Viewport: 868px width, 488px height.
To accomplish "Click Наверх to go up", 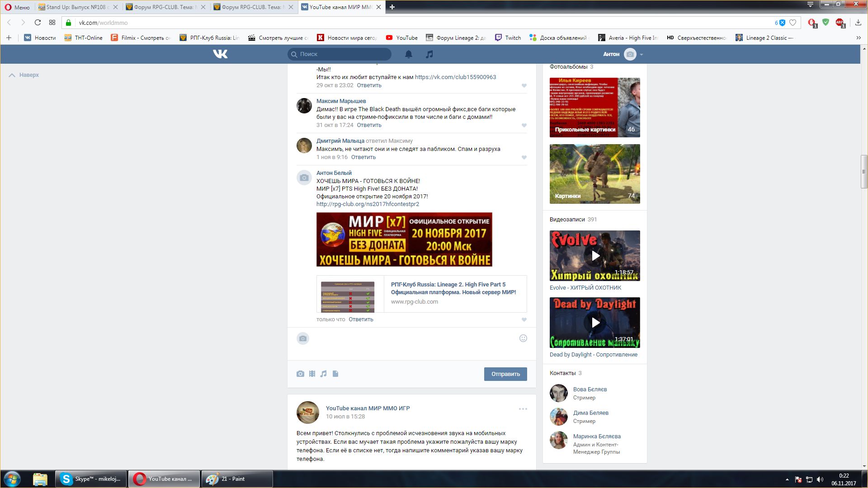I will [x=24, y=75].
